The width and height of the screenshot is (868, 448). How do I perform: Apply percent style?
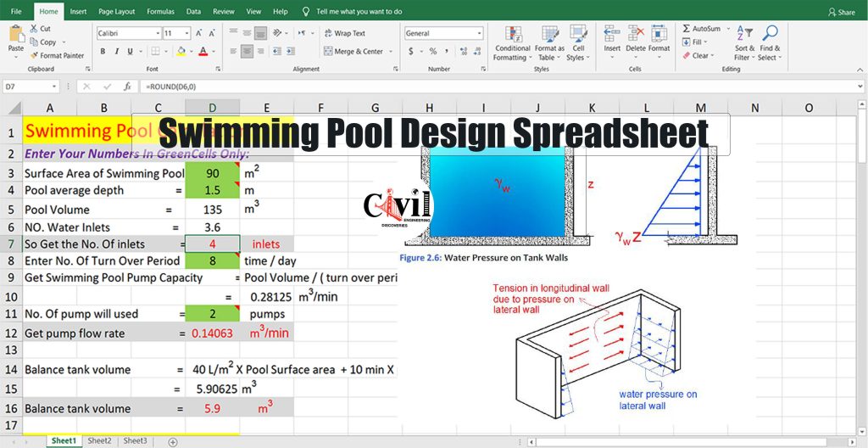433,52
